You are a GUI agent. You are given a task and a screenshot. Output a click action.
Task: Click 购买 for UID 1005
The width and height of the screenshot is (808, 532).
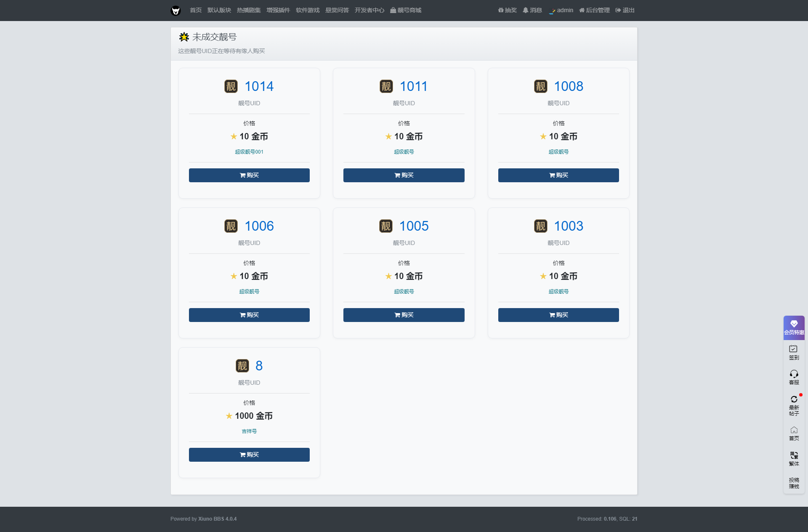pyautogui.click(x=404, y=315)
